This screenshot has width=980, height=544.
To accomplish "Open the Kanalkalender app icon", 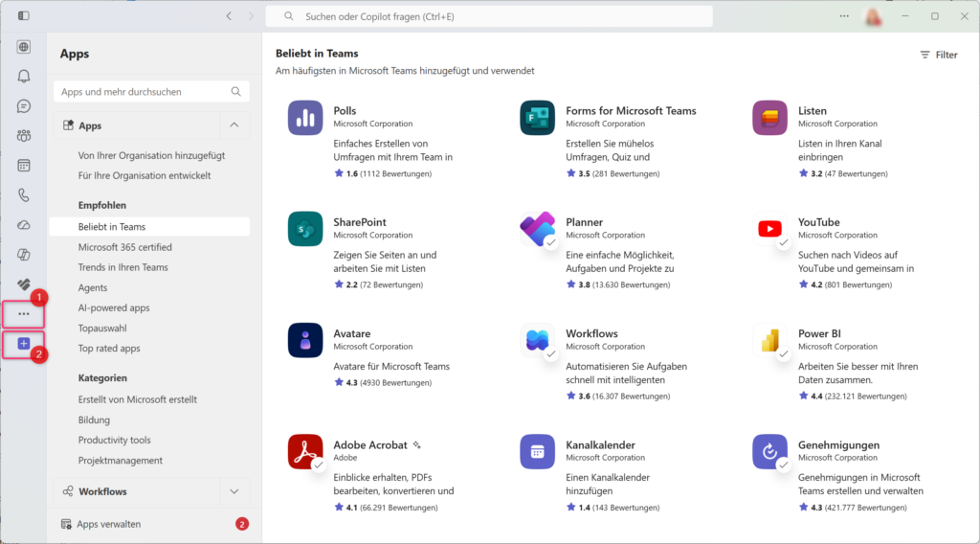I will (x=538, y=451).
